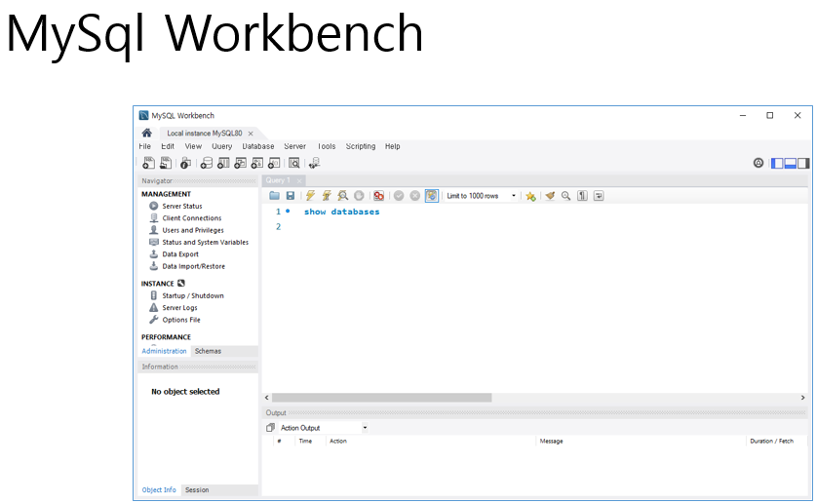Save script to file icon
Viewport: 817px width, 504px height.
click(291, 196)
